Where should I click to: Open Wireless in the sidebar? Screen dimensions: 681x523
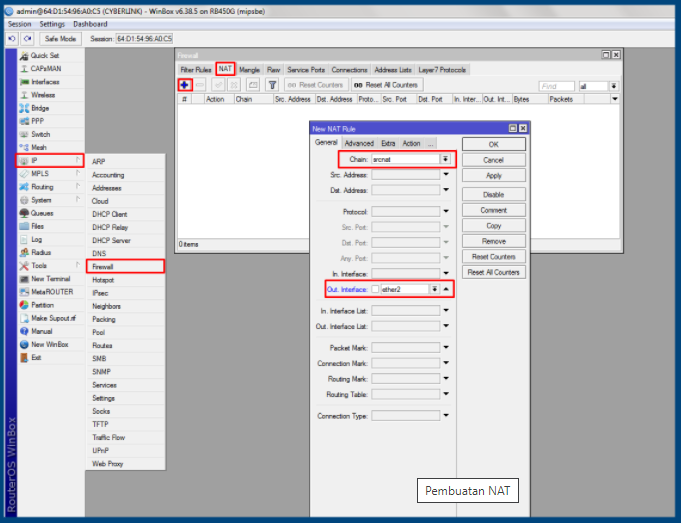[50, 95]
